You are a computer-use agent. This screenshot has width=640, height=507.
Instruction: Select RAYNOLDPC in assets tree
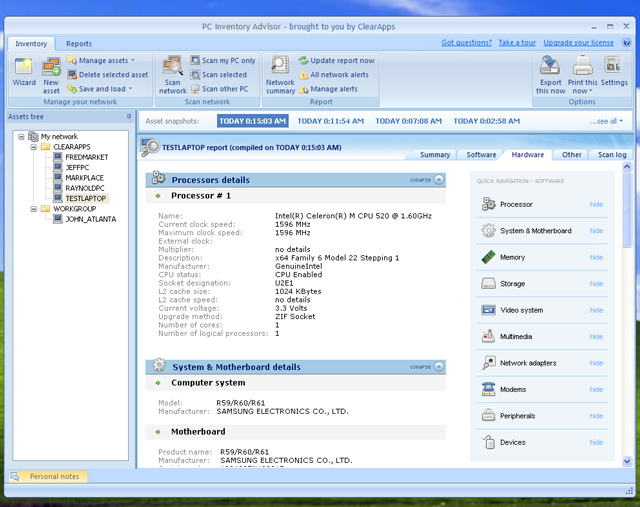pyautogui.click(x=85, y=188)
